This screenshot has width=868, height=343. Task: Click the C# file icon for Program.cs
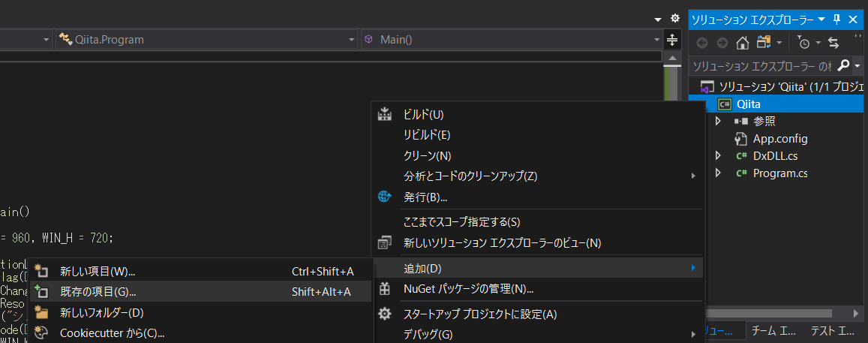(x=742, y=173)
